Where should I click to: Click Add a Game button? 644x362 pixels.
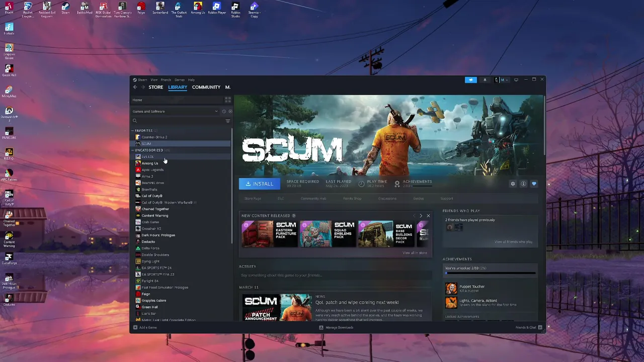[x=145, y=328]
